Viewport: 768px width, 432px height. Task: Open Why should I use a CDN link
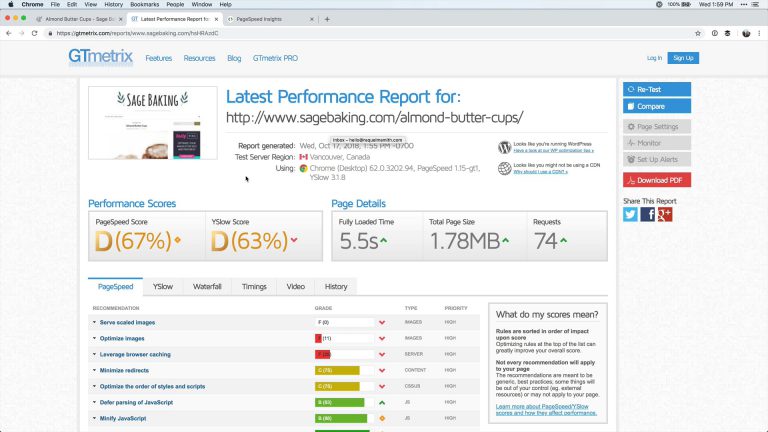point(540,172)
